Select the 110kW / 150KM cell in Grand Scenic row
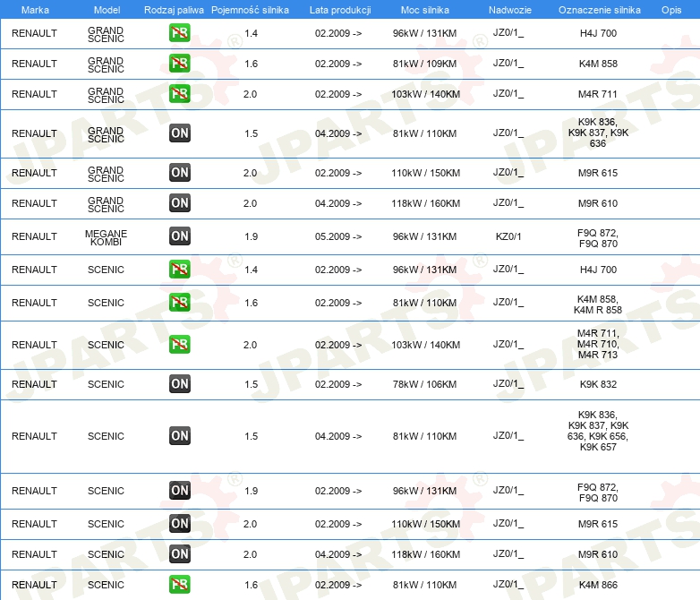 [425, 173]
